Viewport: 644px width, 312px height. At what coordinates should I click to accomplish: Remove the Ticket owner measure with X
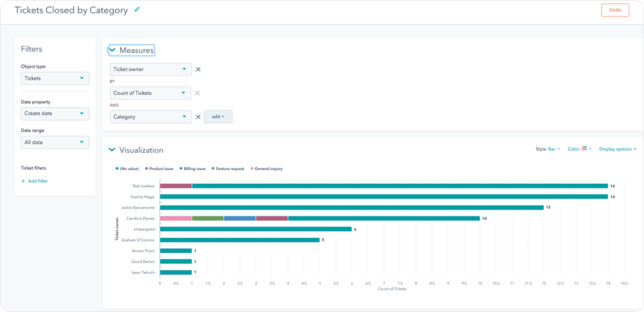click(x=198, y=70)
